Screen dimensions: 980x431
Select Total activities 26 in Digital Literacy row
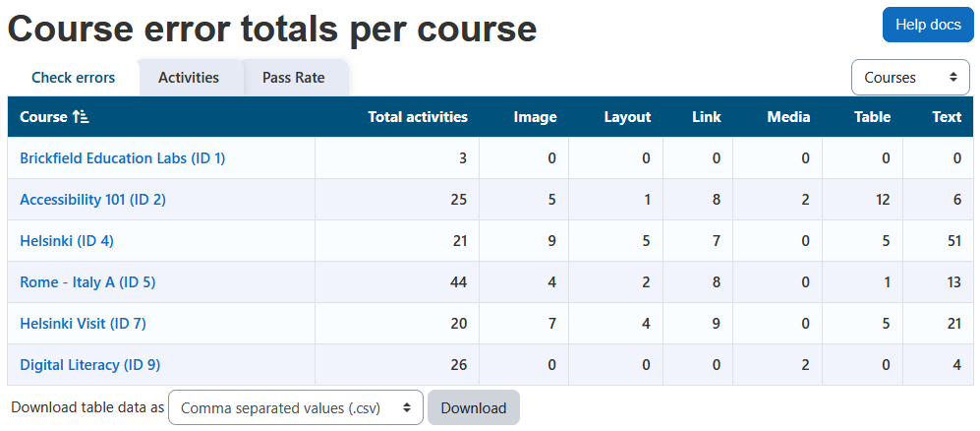pyautogui.click(x=459, y=365)
